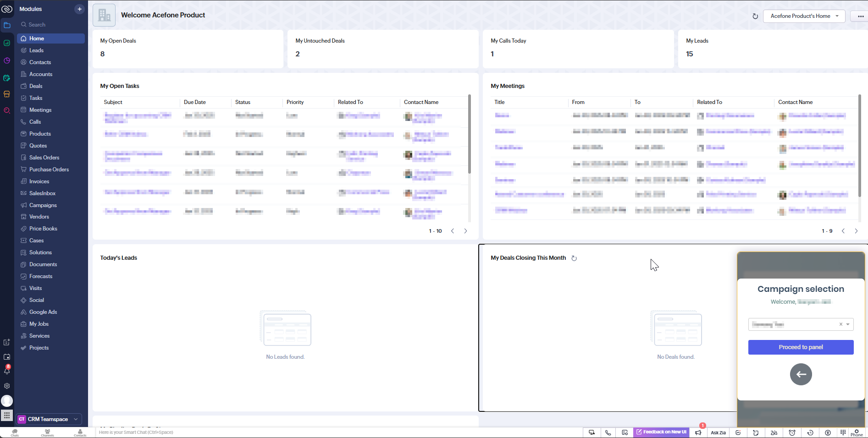Screen dimensions: 868x438
Task: Refresh My Deals Closing This Month
Action: point(574,258)
